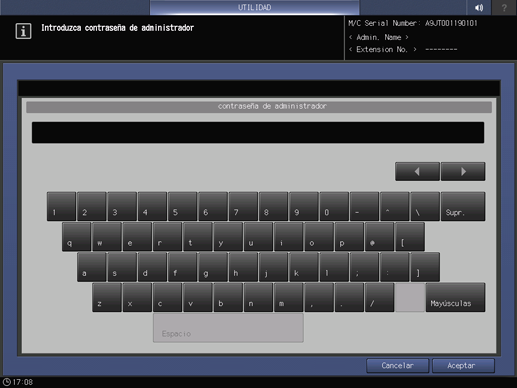Viewport: 517px width, 388px height.
Task: Tap the c key
Action: [167, 297]
